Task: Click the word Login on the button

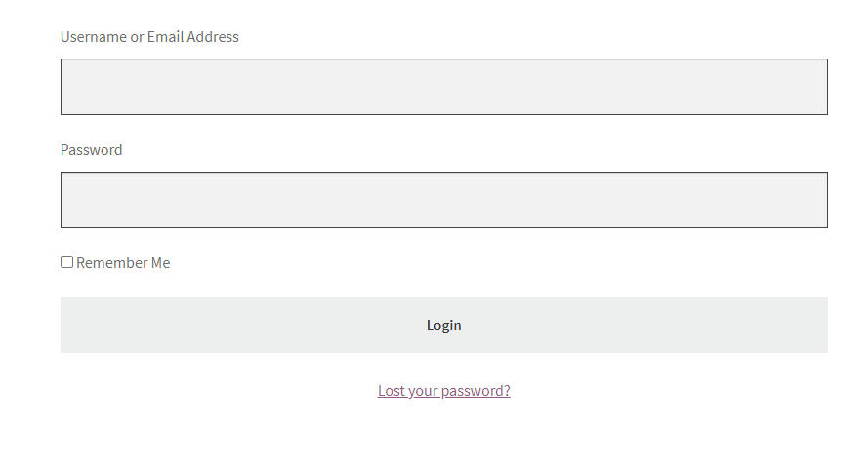Action: tap(444, 325)
